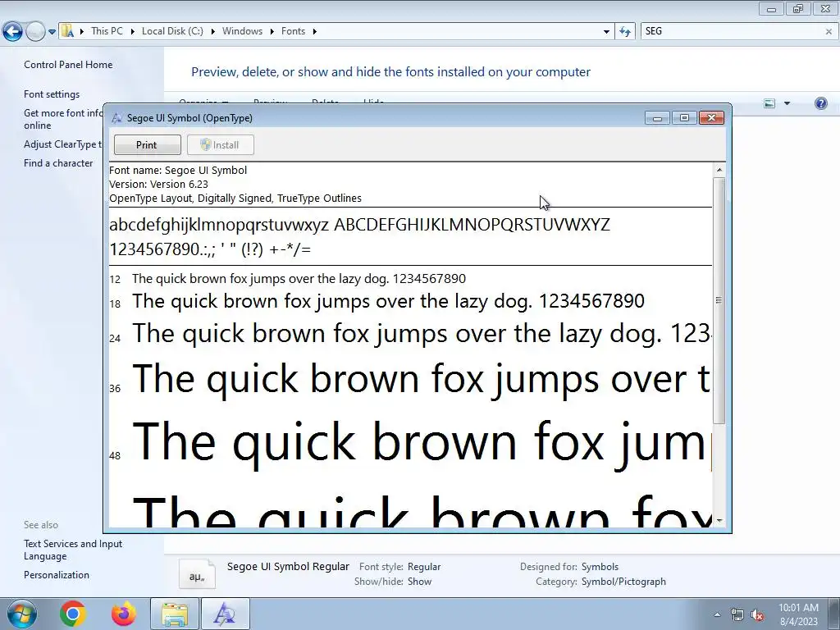Maximize the Segoe UI Symbol window

(x=684, y=118)
